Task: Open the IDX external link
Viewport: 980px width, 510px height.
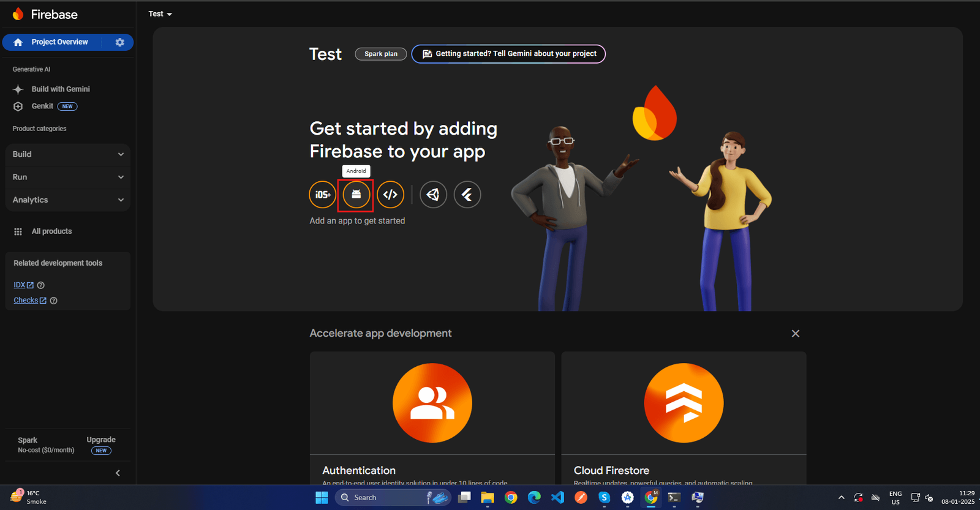Action: (x=23, y=285)
